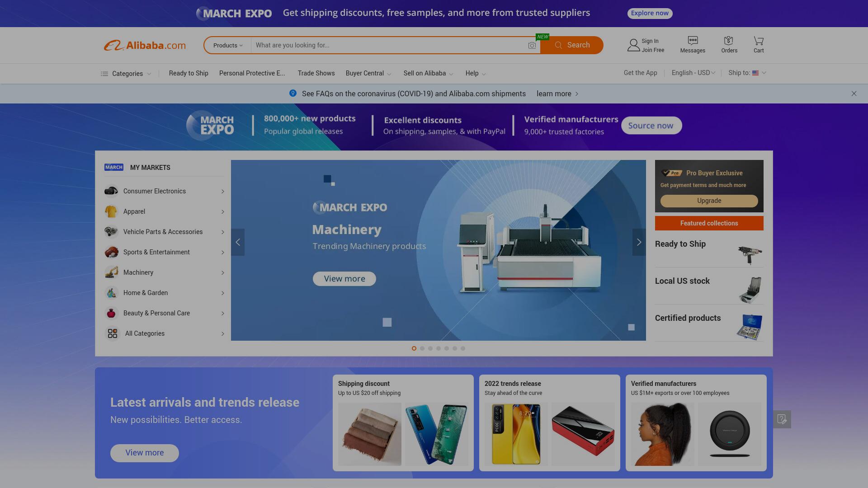This screenshot has width=868, height=488.
Task: Click the Apparel shirt icon
Action: coord(111,211)
